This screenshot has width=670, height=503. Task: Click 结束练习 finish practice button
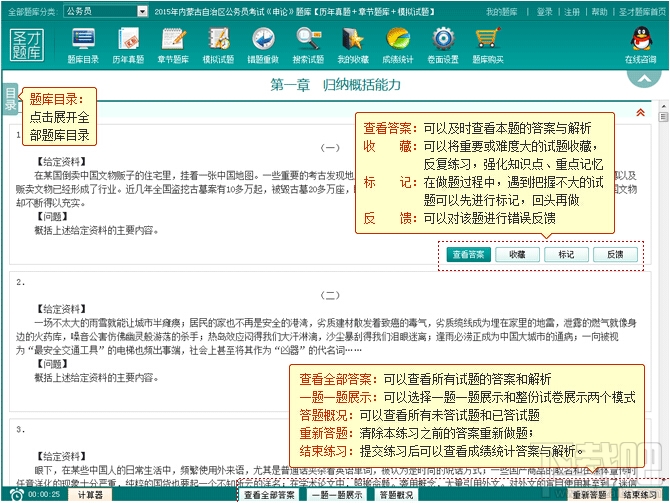[640, 495]
